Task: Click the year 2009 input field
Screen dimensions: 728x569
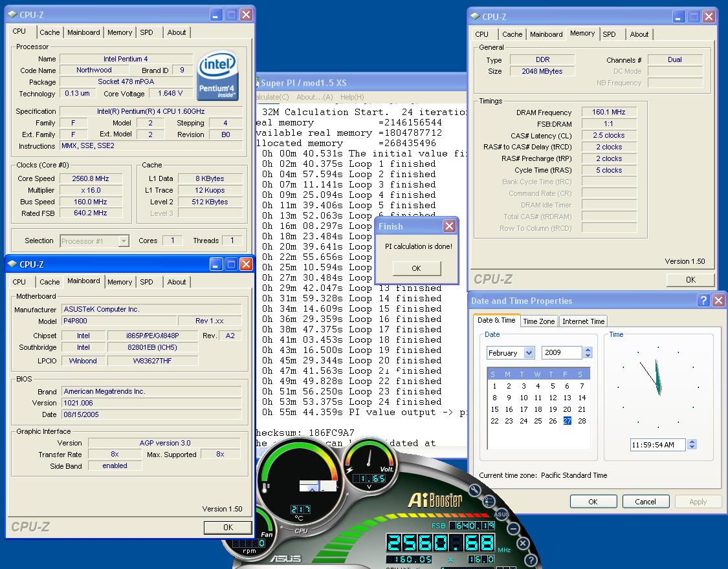Action: (562, 353)
